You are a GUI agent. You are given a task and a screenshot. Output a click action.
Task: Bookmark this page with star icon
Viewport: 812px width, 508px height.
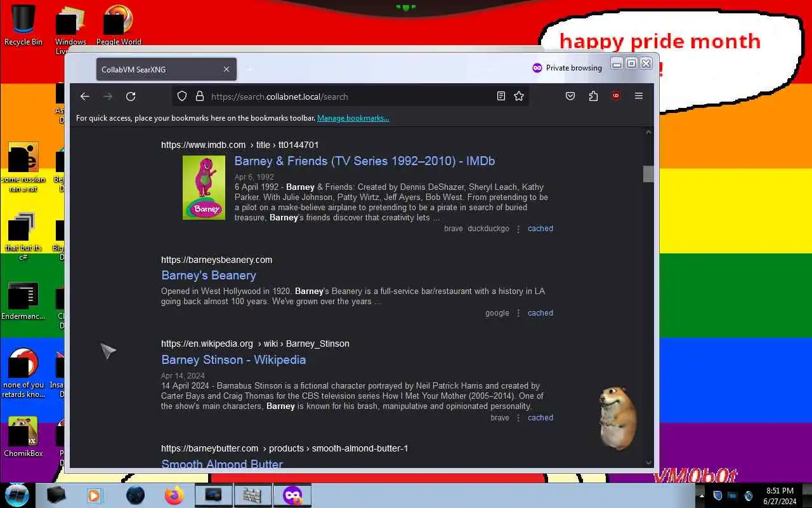[519, 96]
